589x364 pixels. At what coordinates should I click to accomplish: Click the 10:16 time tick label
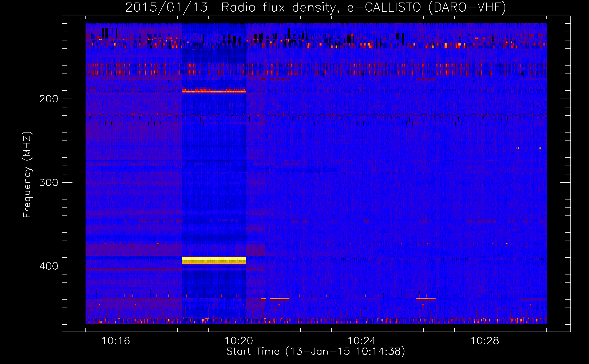[x=116, y=341]
